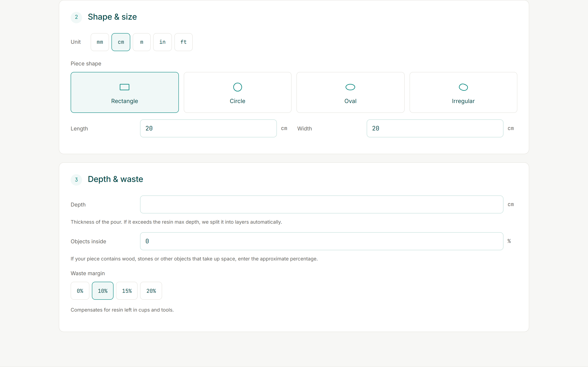Select the Irregular shape icon
The width and height of the screenshot is (588, 368).
(x=463, y=87)
